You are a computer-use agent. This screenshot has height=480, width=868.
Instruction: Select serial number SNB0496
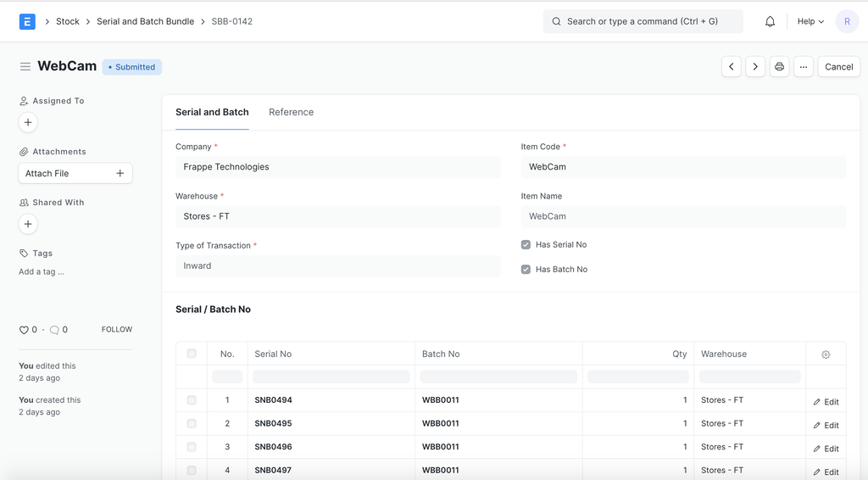point(274,447)
